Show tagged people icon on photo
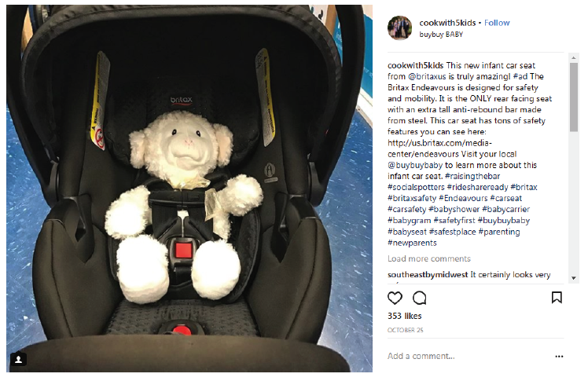Viewport: 588px width, 381px height. point(18,359)
